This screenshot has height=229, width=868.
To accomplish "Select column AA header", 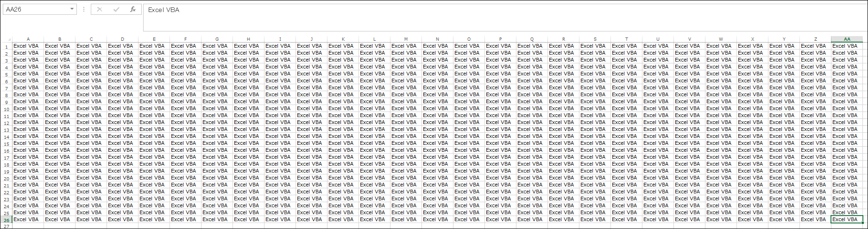I will [847, 39].
